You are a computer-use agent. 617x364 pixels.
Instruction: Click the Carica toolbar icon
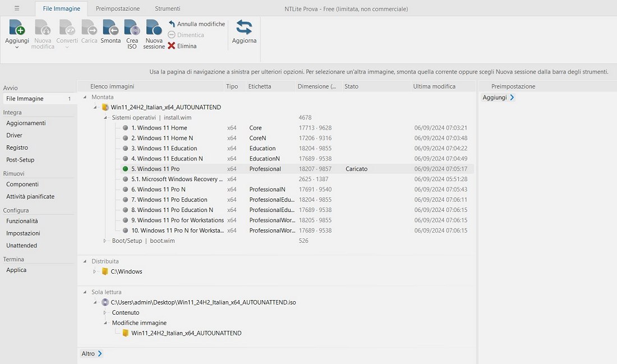pos(89,27)
